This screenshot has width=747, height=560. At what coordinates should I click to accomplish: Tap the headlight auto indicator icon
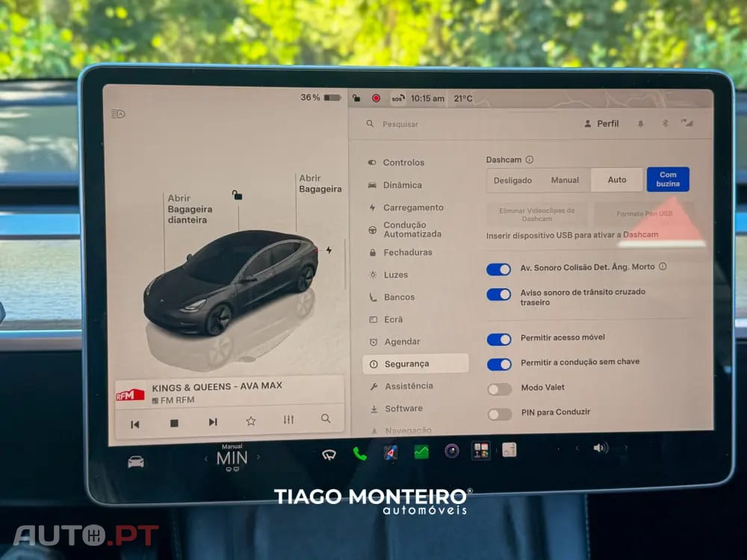pos(118,113)
